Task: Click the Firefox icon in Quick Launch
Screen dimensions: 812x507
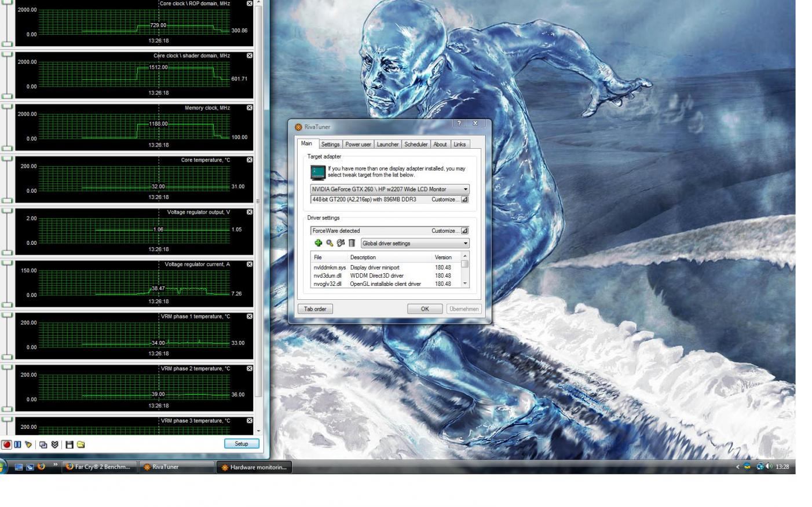Action: pyautogui.click(x=41, y=466)
